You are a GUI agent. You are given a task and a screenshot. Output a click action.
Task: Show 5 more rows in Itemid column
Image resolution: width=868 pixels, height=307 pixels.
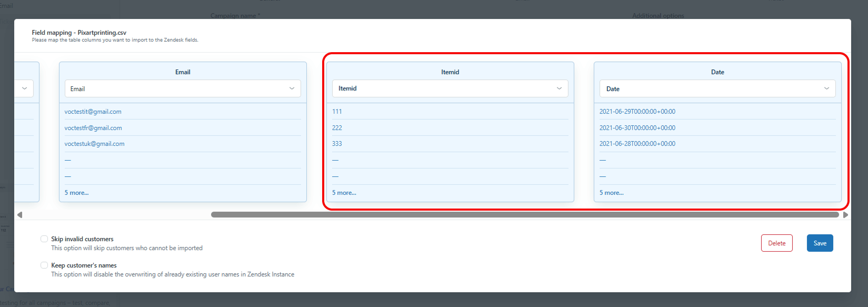(344, 193)
